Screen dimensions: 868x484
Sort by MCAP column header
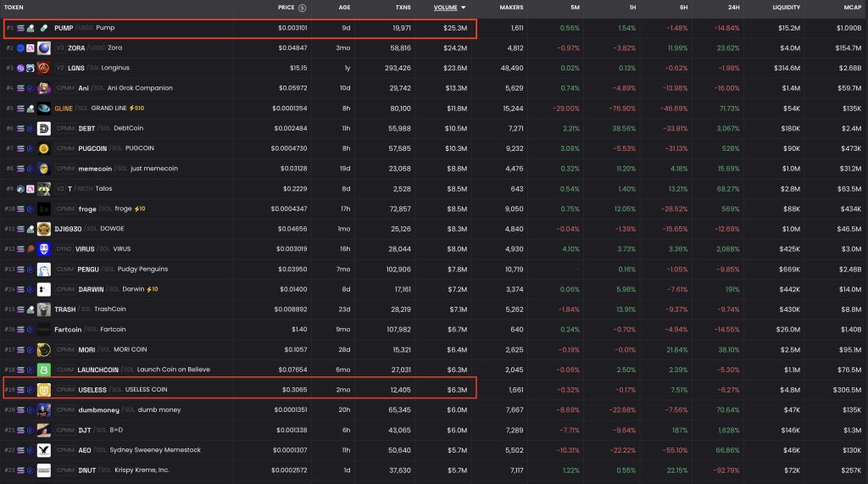853,8
